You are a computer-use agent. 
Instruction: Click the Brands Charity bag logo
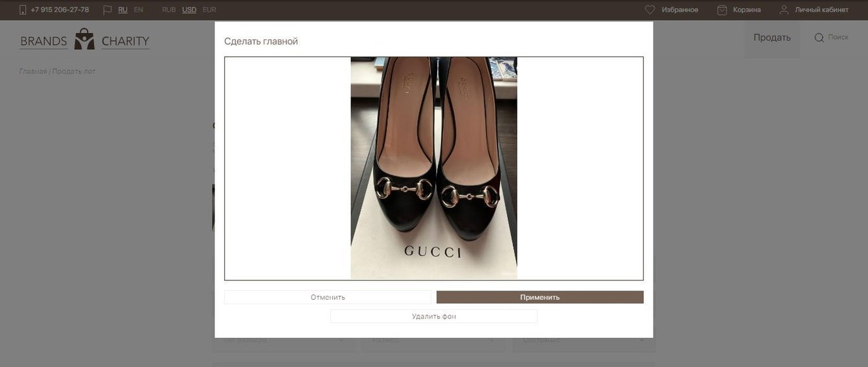tap(84, 39)
